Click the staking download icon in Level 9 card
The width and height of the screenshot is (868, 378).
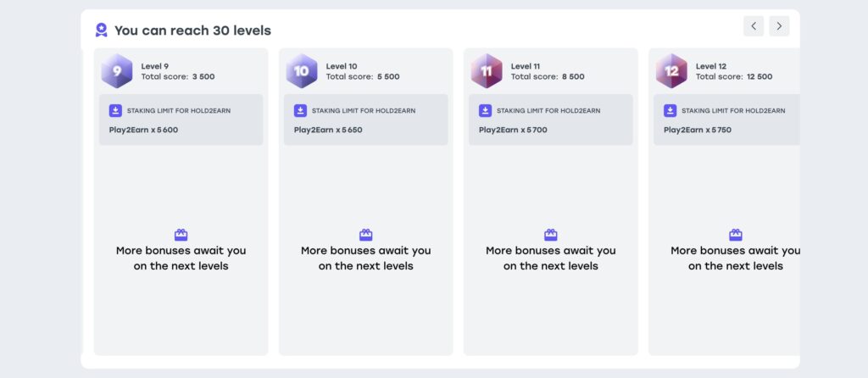click(115, 111)
